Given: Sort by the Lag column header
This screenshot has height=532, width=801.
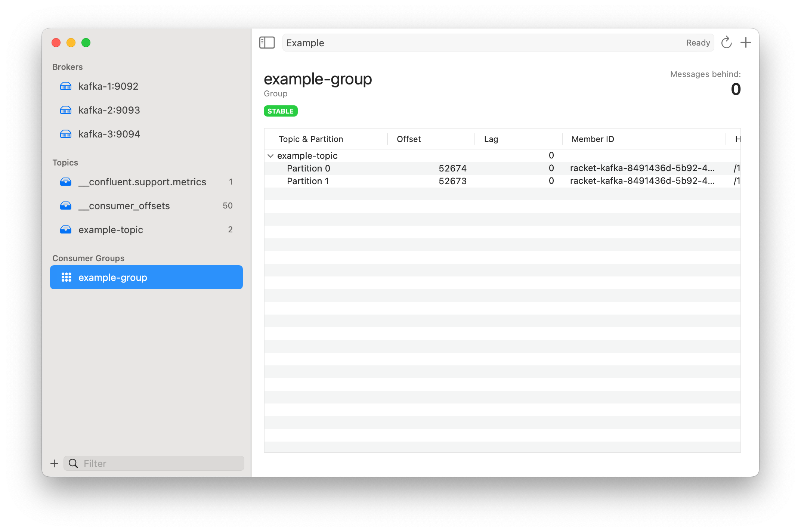Looking at the screenshot, I should tap(518, 139).
